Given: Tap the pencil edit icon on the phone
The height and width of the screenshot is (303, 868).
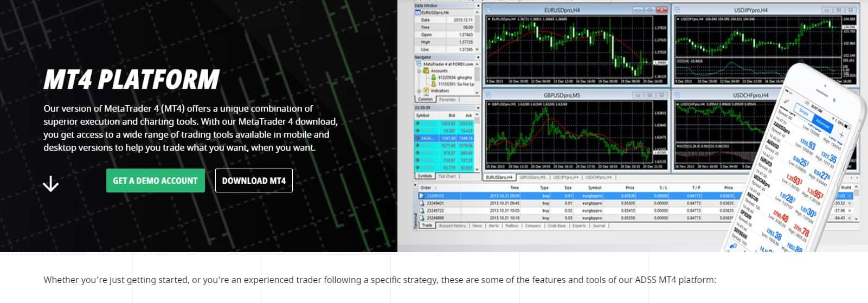Looking at the screenshot, I should (786, 101).
